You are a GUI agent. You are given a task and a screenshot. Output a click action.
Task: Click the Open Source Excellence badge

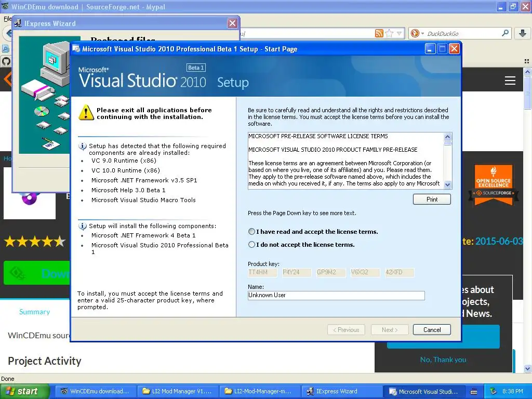pos(494,185)
